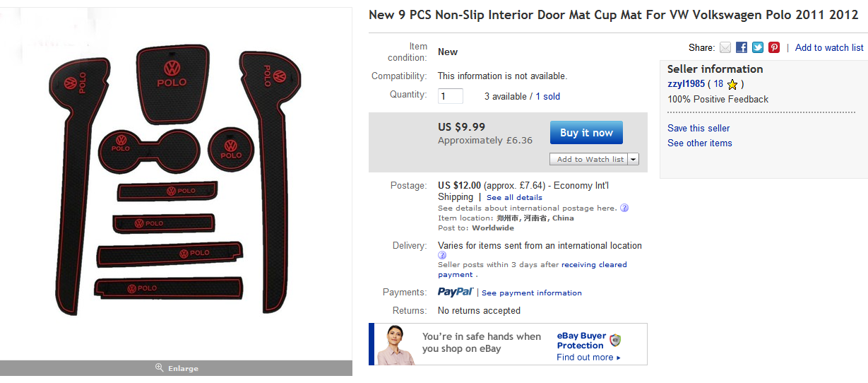Click the help icon under Delivery
This screenshot has width=868, height=383.
coord(442,255)
